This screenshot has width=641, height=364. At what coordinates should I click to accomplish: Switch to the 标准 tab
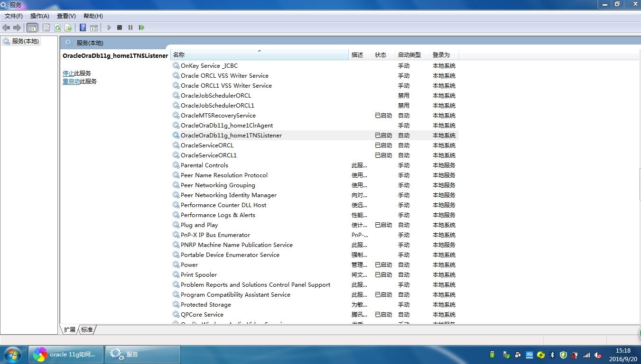87,329
